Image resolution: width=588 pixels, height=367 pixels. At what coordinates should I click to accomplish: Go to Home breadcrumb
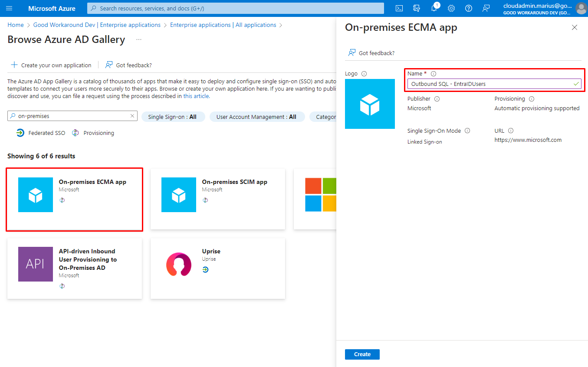(x=16, y=25)
